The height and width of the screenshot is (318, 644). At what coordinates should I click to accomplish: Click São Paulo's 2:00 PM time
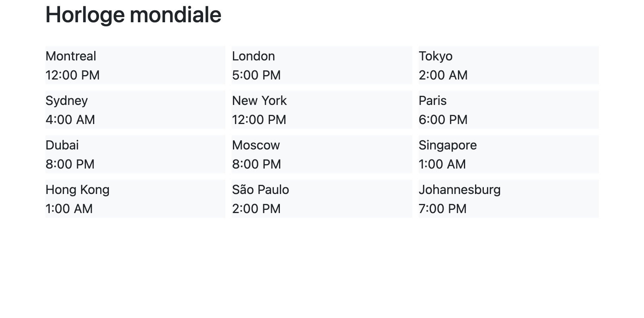[x=256, y=209]
